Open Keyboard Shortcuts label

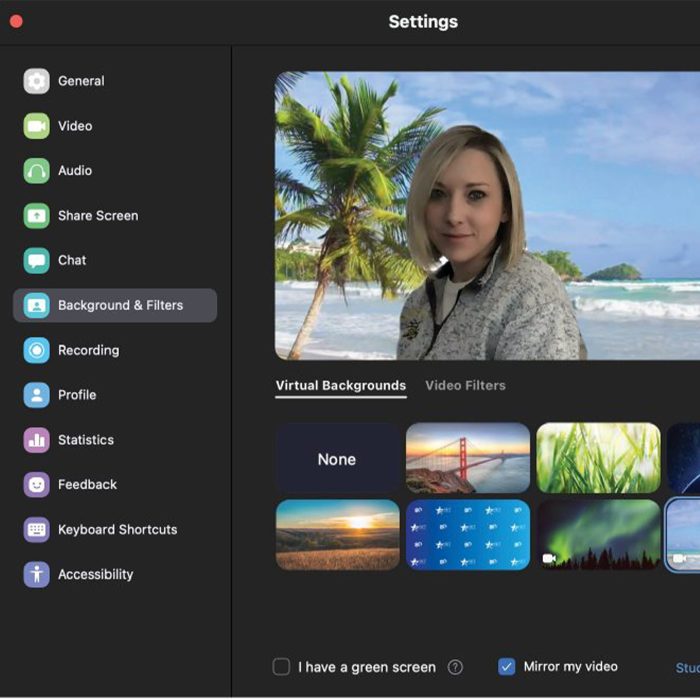pyautogui.click(x=117, y=530)
